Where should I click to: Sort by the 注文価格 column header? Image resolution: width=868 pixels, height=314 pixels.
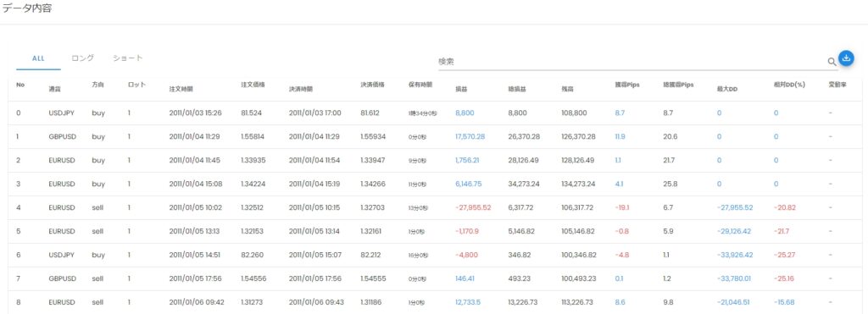pos(253,85)
